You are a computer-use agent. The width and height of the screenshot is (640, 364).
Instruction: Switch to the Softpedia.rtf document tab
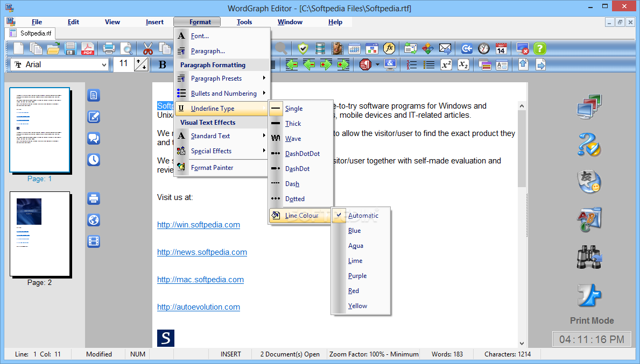point(31,33)
